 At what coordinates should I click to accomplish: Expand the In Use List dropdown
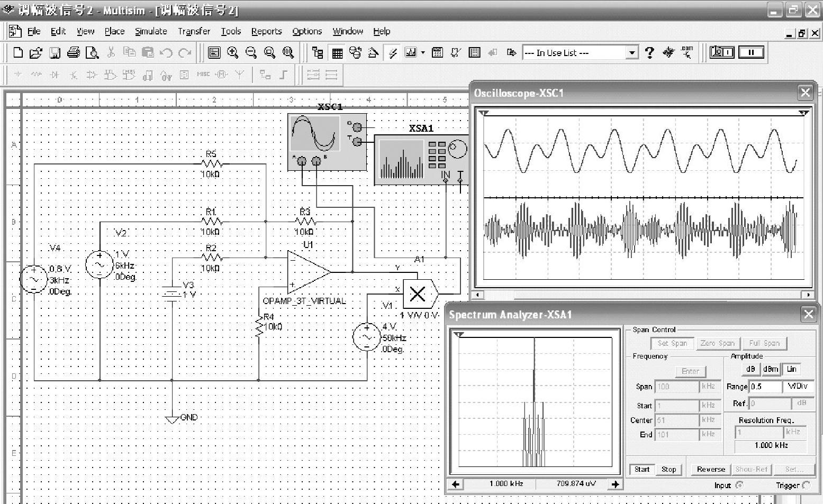click(631, 52)
